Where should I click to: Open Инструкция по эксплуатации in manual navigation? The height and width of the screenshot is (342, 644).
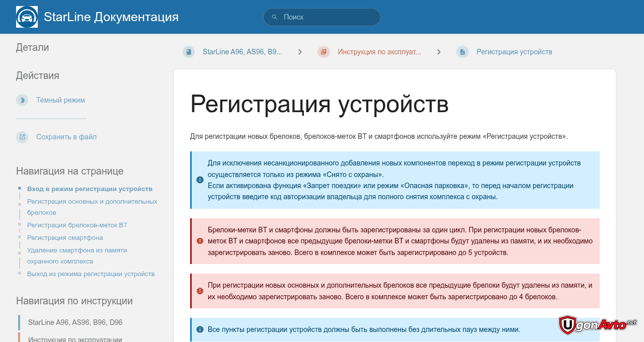[x=75, y=339]
